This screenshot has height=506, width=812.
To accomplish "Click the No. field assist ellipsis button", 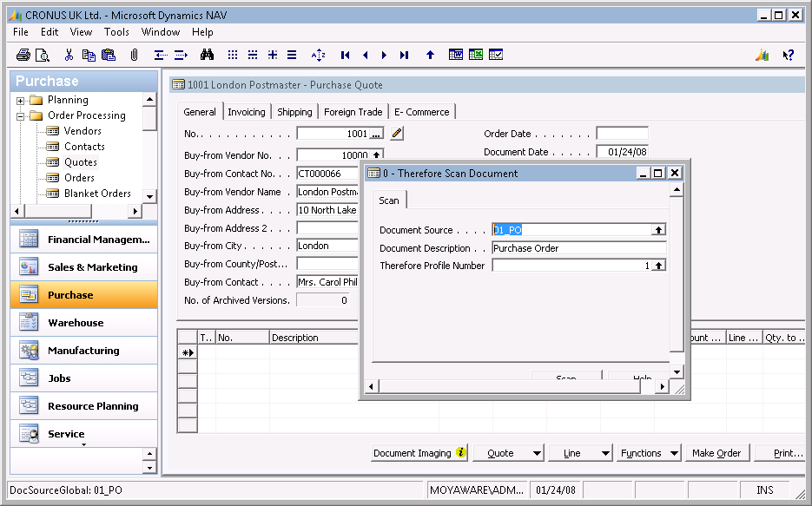I will pyautogui.click(x=377, y=134).
